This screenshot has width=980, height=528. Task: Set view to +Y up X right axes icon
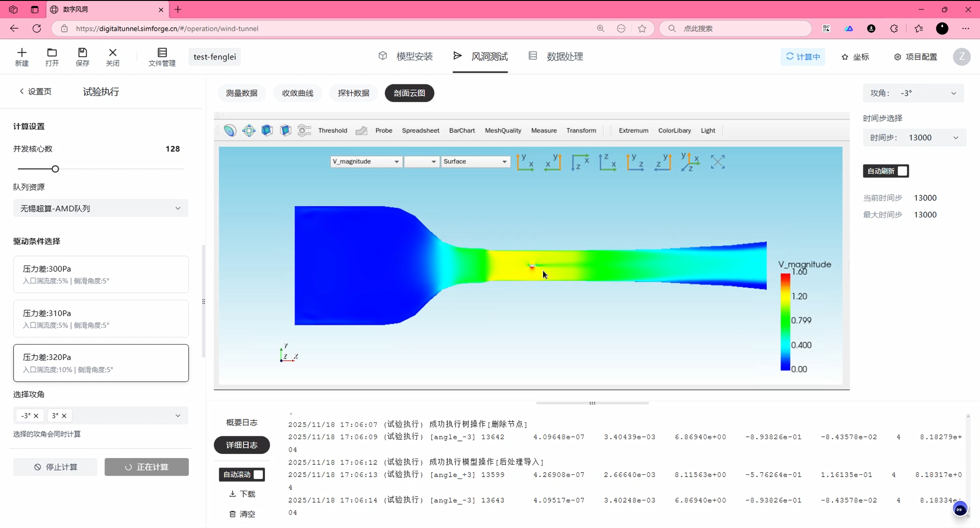525,162
